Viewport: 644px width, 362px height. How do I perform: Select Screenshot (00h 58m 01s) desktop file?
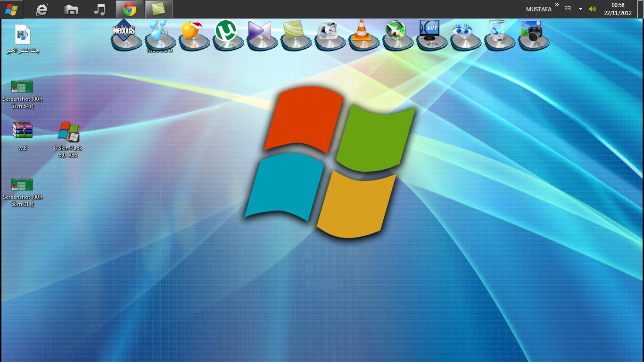[x=22, y=192]
